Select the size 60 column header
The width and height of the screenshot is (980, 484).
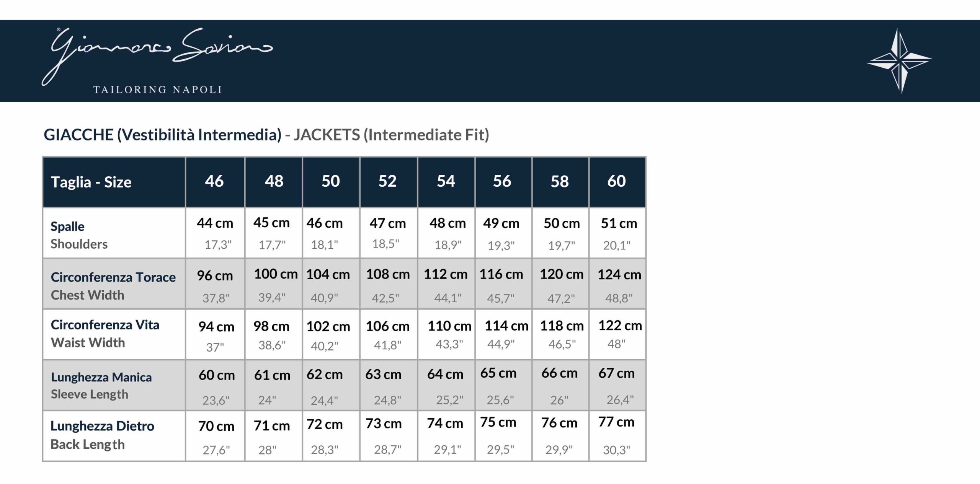coord(616,181)
